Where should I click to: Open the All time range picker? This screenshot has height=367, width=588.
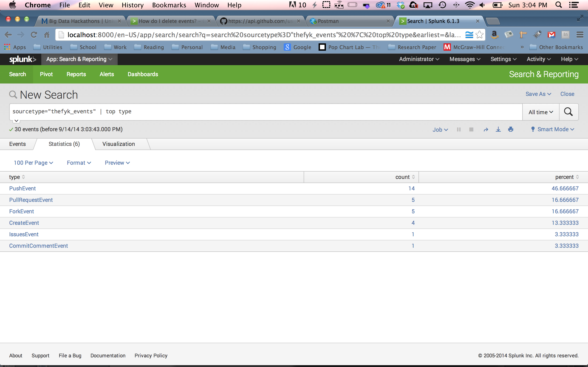541,112
